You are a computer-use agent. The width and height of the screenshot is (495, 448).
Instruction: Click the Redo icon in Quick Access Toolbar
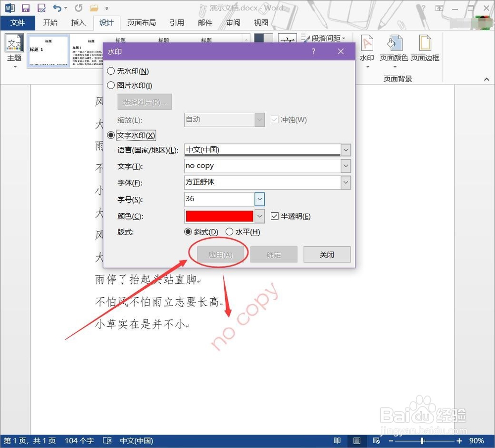click(x=78, y=7)
